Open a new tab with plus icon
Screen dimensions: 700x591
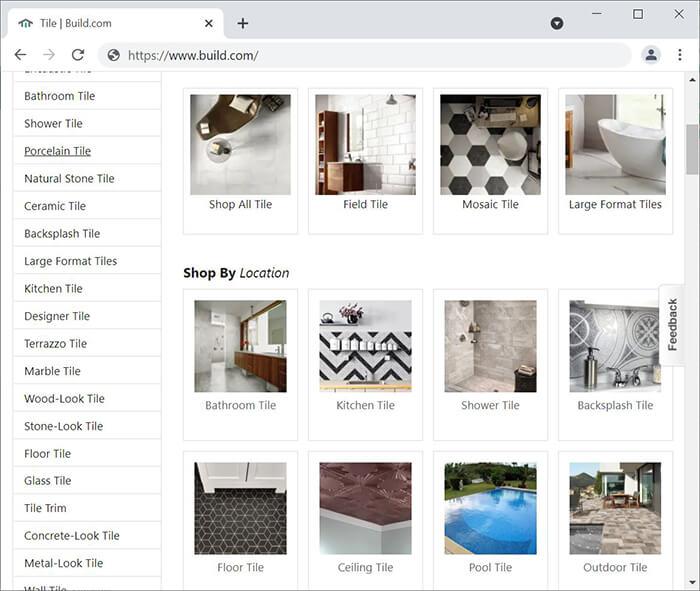[243, 23]
